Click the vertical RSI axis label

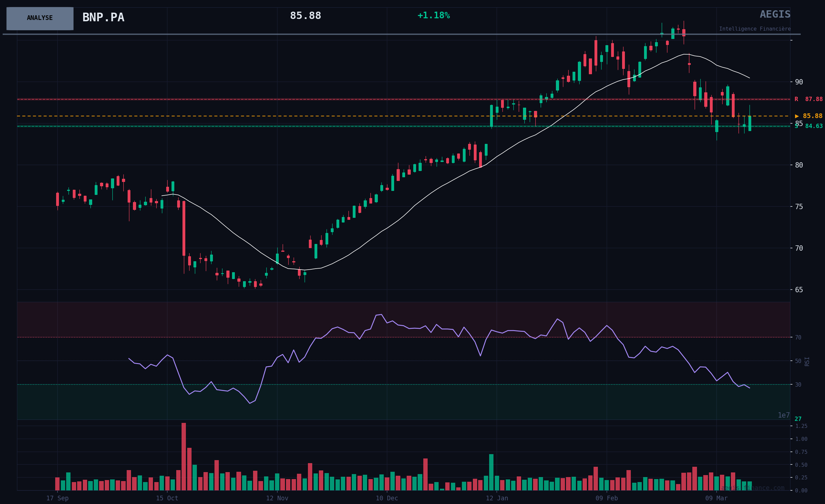[807, 361]
